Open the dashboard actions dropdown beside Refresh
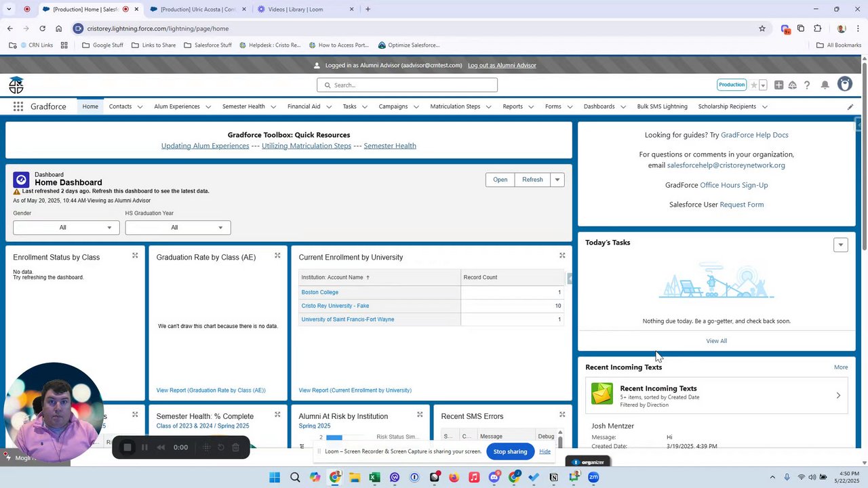 [x=557, y=180]
